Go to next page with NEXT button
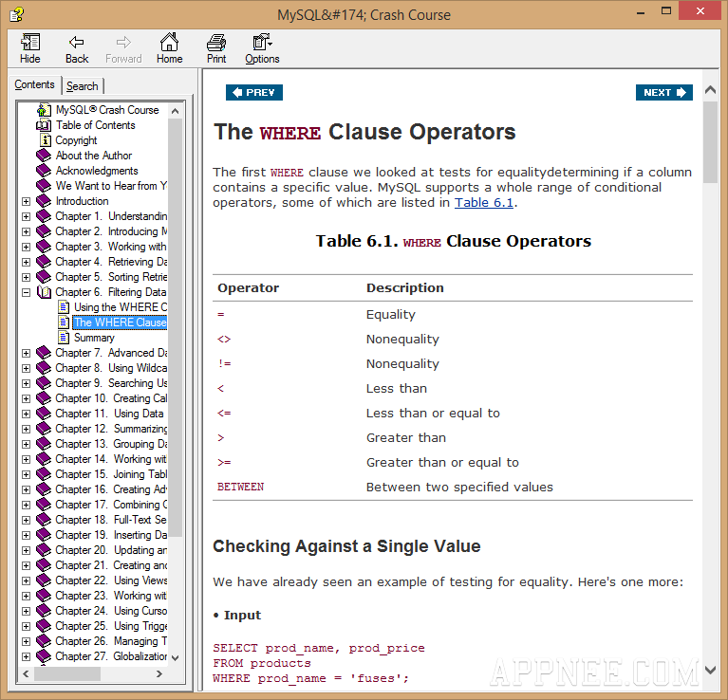The width and height of the screenshot is (728, 700). tap(663, 92)
